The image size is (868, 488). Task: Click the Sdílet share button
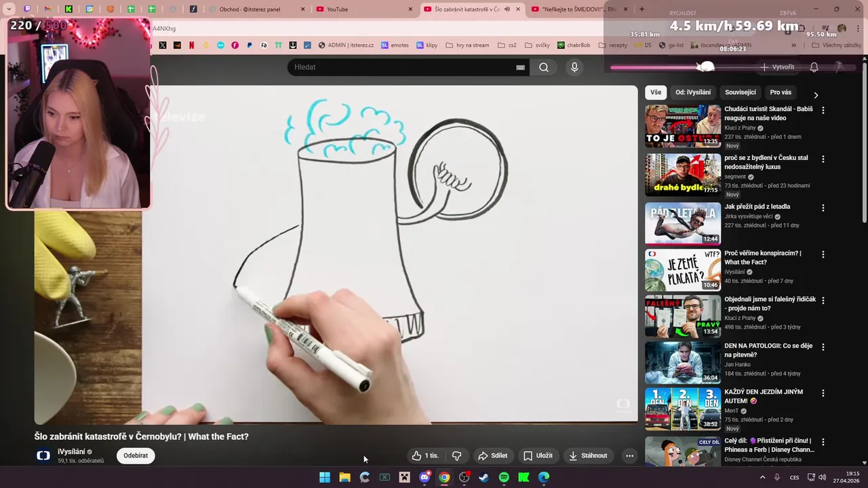click(492, 455)
